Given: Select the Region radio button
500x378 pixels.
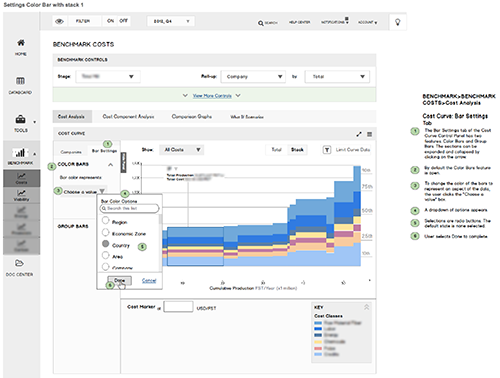Looking at the screenshot, I should 105,220.
